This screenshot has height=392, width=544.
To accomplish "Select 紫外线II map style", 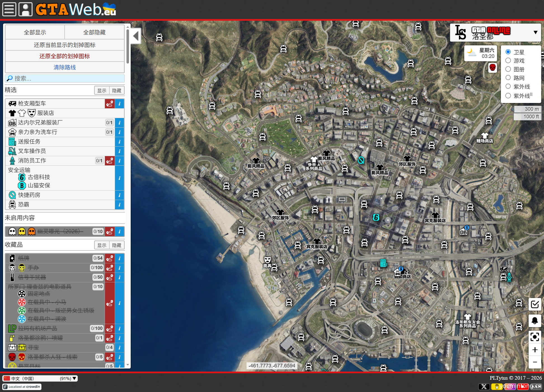I will tap(508, 96).
